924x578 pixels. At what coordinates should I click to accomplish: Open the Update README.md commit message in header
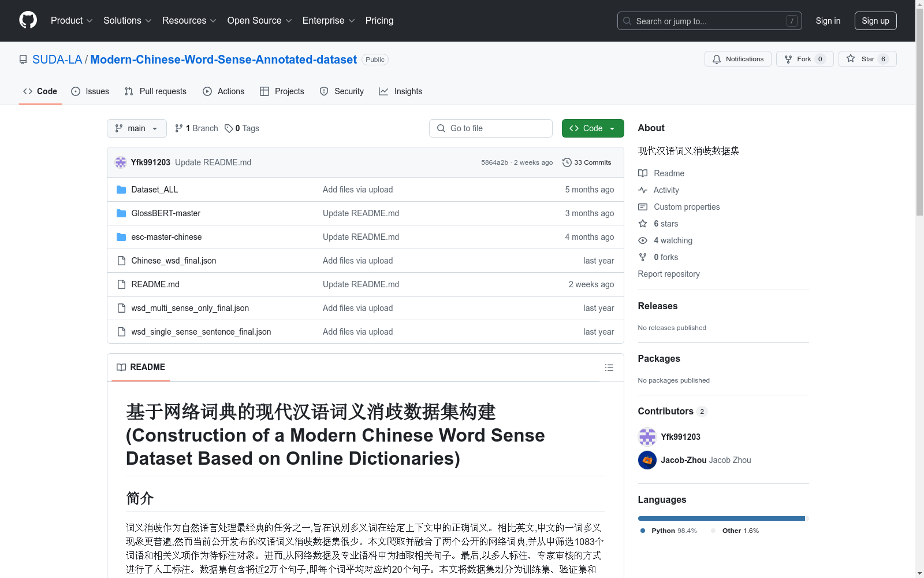[213, 162]
